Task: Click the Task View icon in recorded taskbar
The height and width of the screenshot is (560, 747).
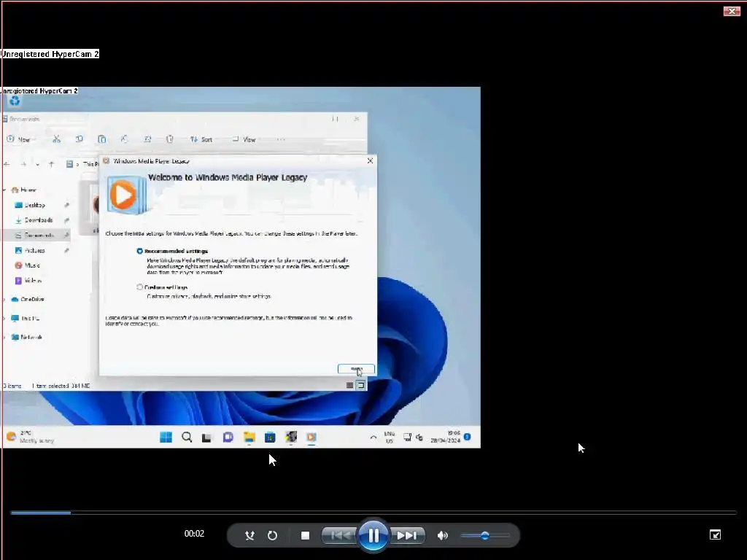Action: (206, 437)
